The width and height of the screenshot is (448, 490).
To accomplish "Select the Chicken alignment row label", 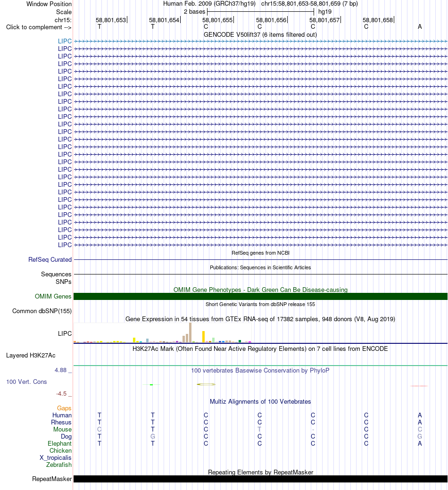I will [61, 451].
